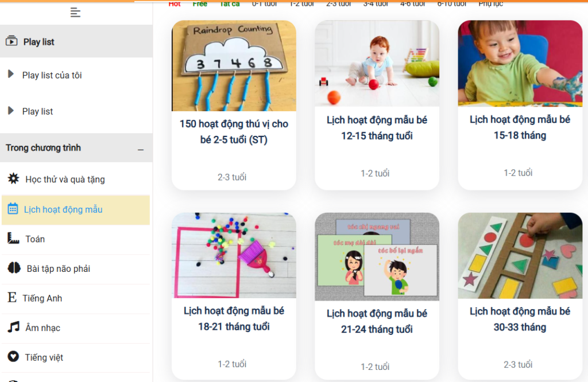Open Lịch hoạt động mẫu bé 21-24 tháng tuổi

click(x=377, y=321)
